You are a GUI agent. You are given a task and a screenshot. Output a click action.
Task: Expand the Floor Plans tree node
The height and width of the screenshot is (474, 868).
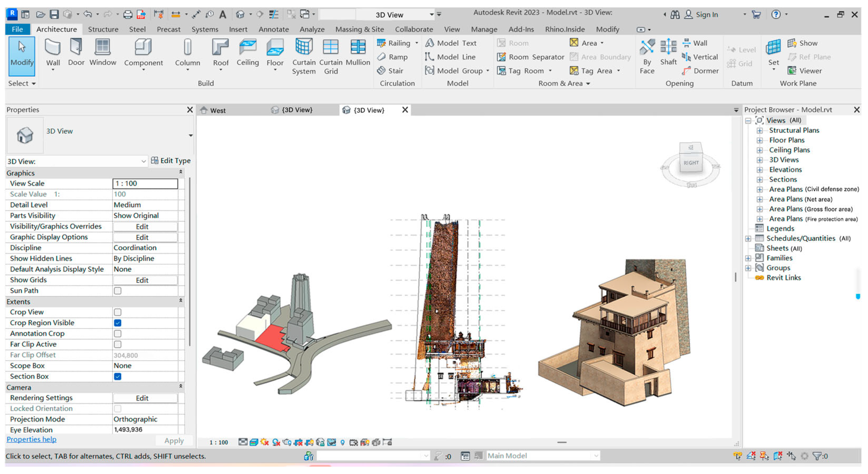click(x=760, y=140)
